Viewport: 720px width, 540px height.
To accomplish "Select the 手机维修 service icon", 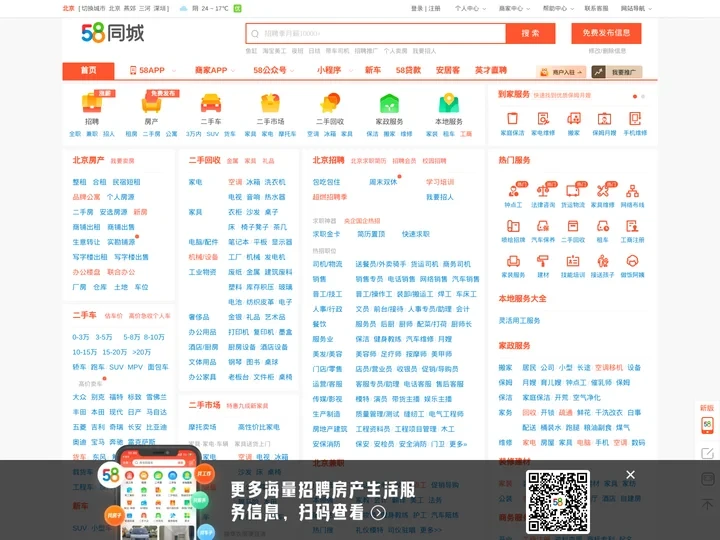I will point(635,118).
